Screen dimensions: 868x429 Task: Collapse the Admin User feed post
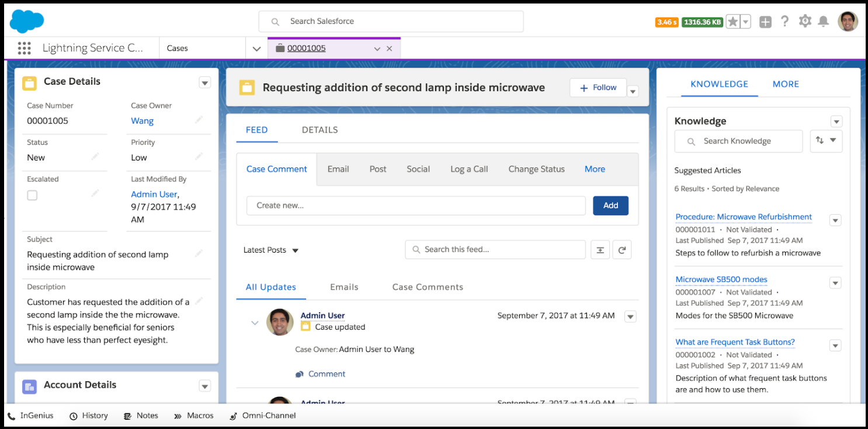click(x=255, y=322)
